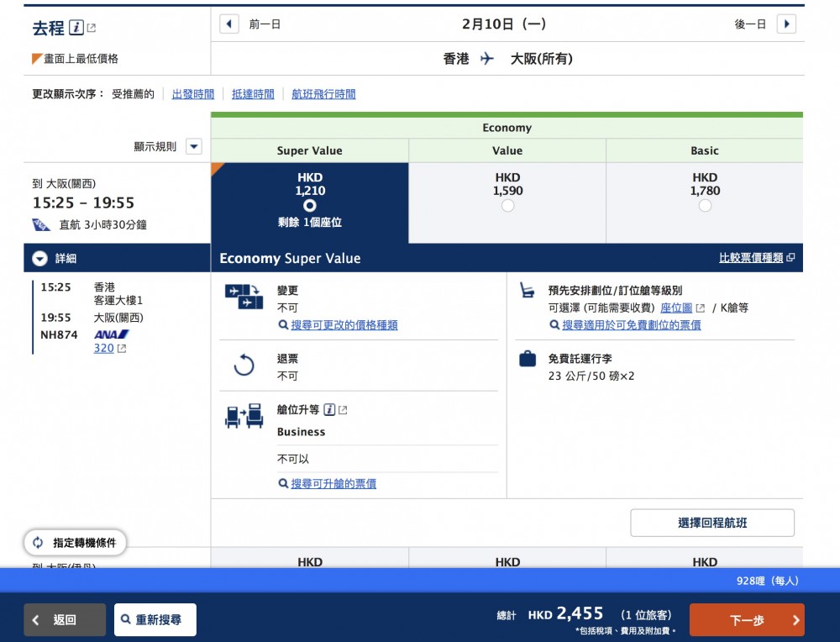Image resolution: width=840 pixels, height=642 pixels.
Task: Click the seat reservation chair icon
Action: (x=528, y=291)
